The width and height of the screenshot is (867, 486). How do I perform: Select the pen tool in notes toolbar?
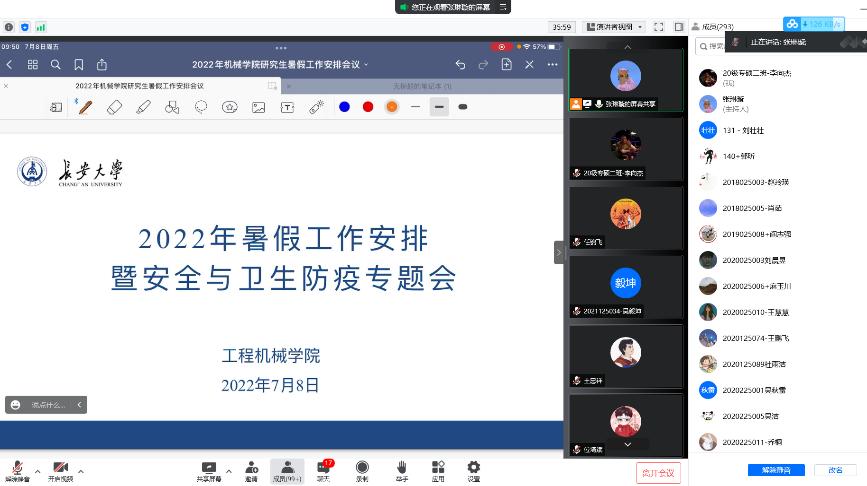click(x=85, y=107)
